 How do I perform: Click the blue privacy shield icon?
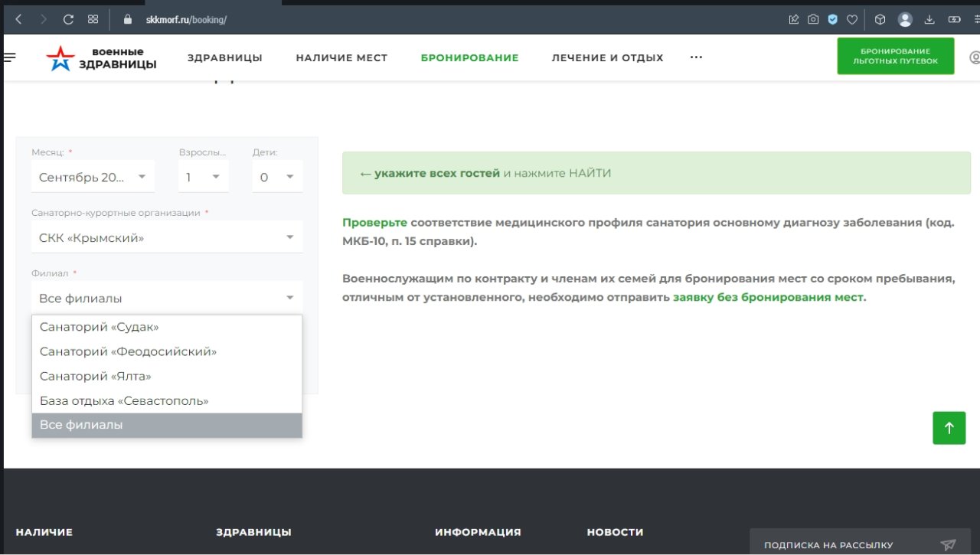tap(833, 19)
